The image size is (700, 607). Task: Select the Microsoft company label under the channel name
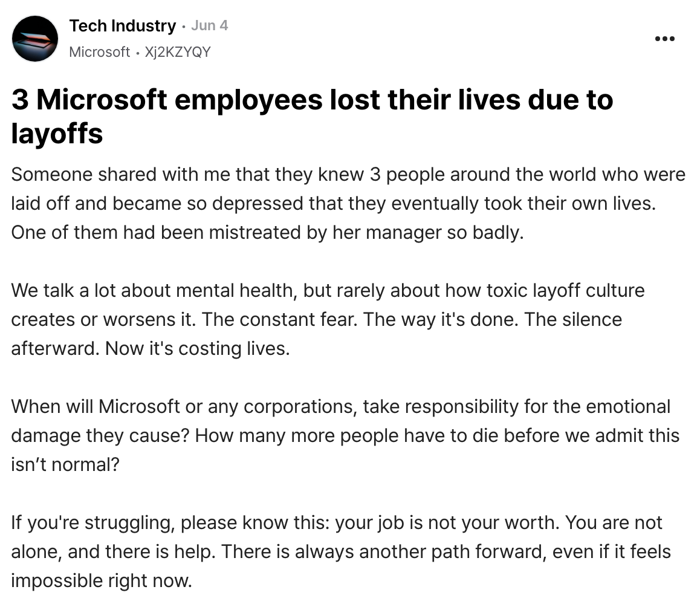(99, 52)
